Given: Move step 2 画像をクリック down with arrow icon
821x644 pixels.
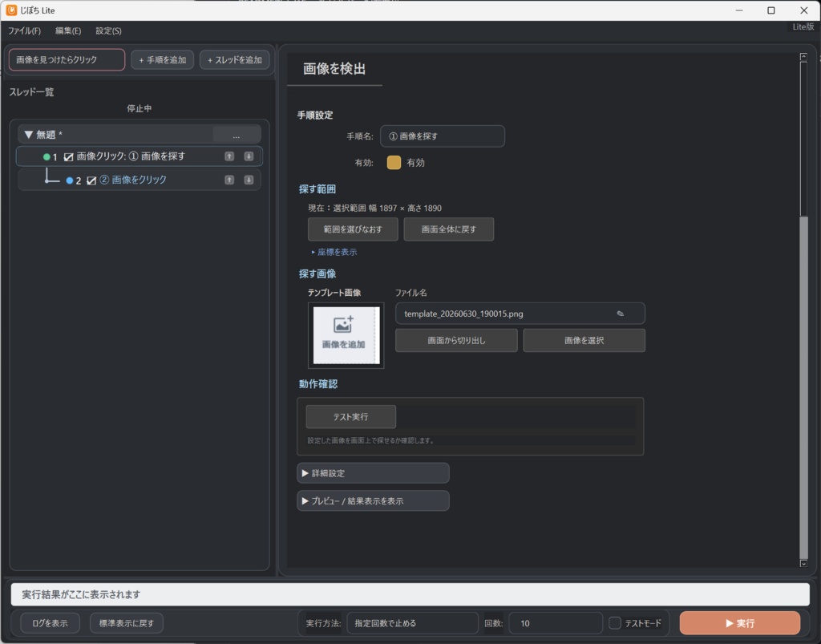Looking at the screenshot, I should click(x=249, y=180).
